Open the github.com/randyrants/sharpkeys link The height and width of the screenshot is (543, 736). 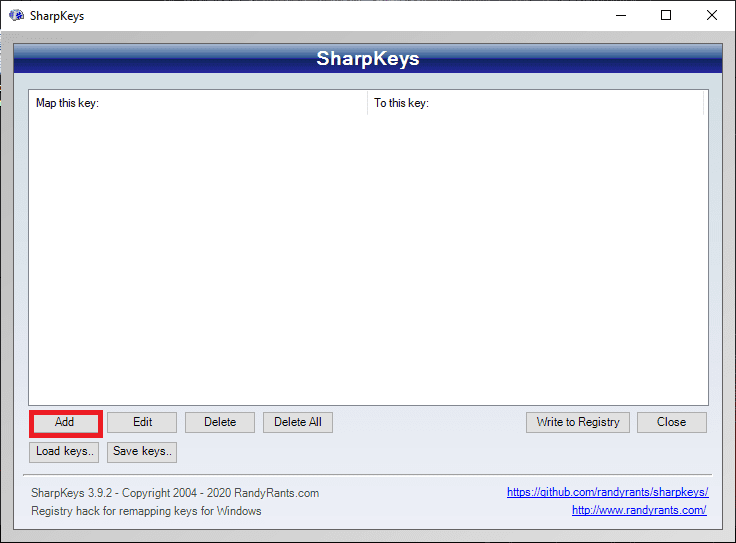pos(607,492)
